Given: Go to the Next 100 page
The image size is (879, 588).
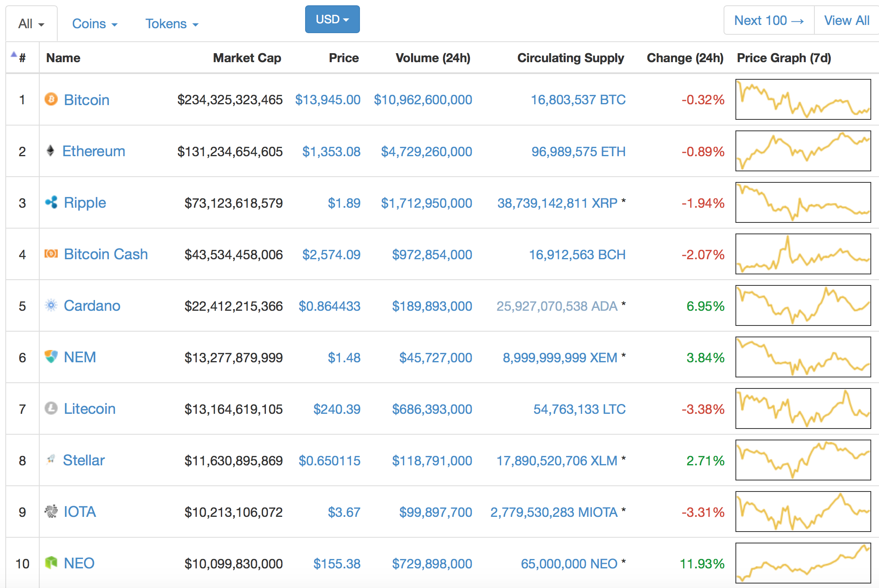Looking at the screenshot, I should pyautogui.click(x=769, y=20).
